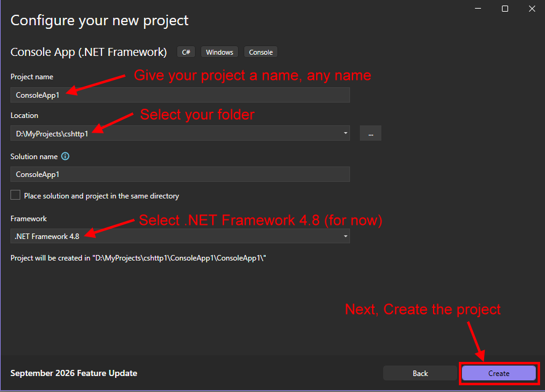This screenshot has width=545, height=392.
Task: Click the Location label
Action: click(x=25, y=116)
